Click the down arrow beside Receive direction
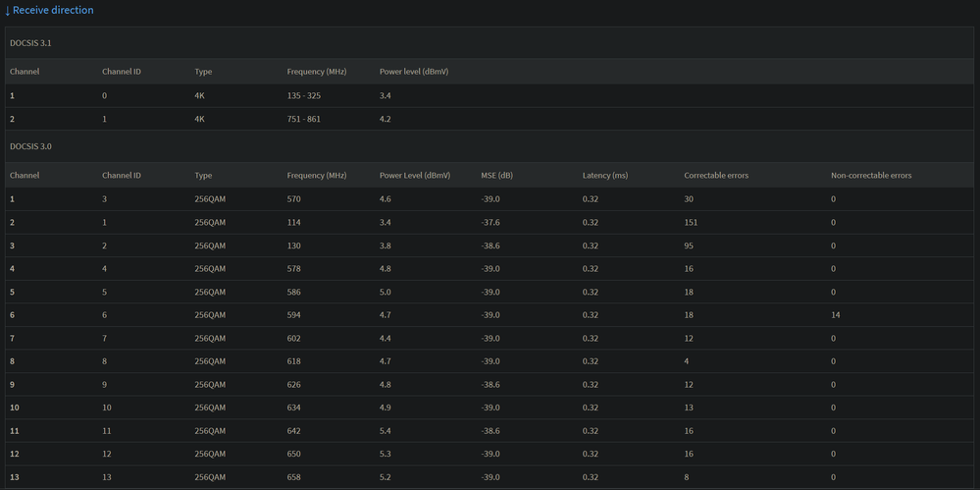The image size is (980, 490). [7, 11]
